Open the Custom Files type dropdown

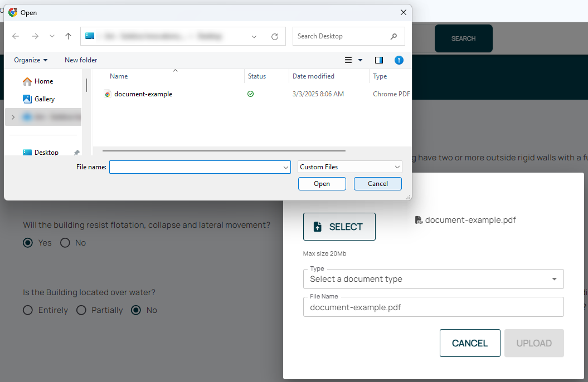click(x=349, y=167)
